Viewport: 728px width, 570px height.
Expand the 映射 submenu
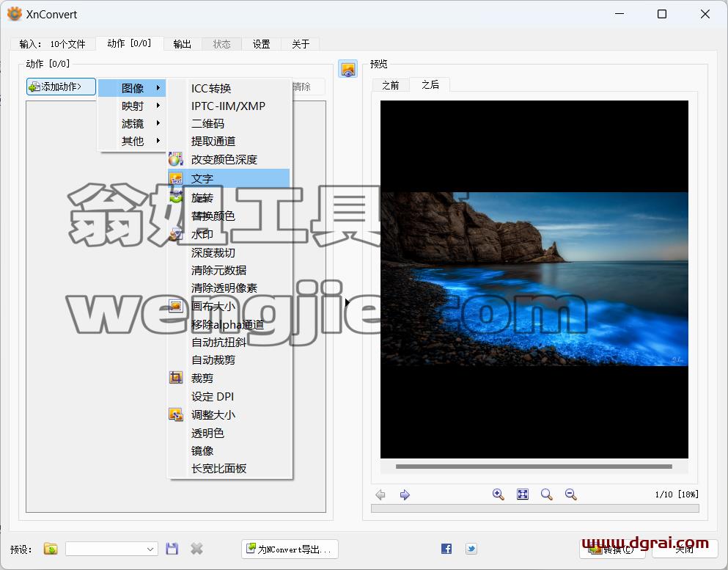click(x=132, y=106)
